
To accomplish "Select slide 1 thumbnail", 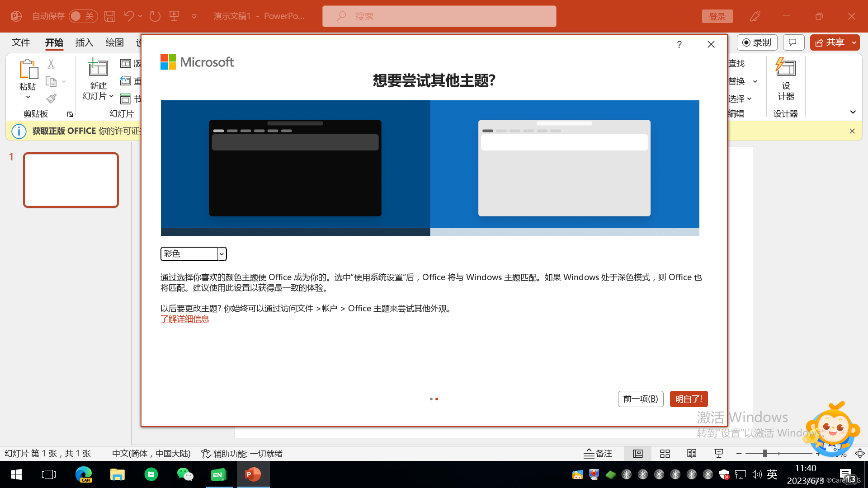I will click(x=71, y=180).
